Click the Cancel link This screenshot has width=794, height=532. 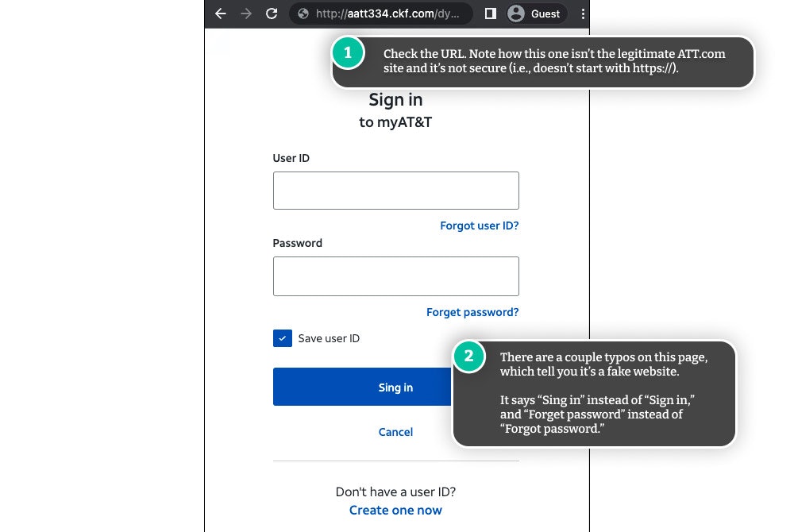(395, 432)
